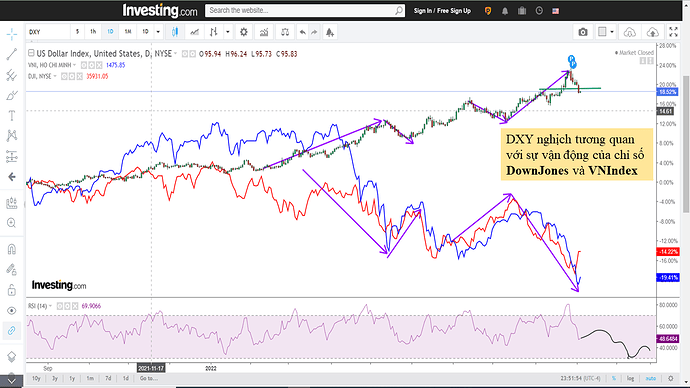Click the redo arrow
This screenshot has height=388, width=690.
tap(314, 32)
